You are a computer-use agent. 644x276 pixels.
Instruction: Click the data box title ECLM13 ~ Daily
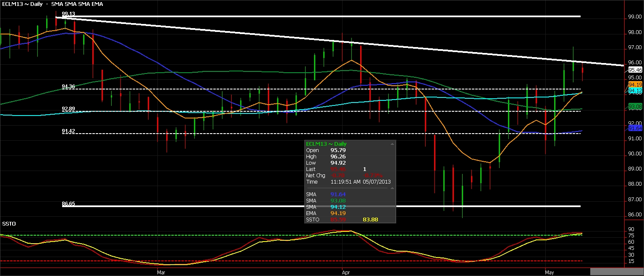326,144
